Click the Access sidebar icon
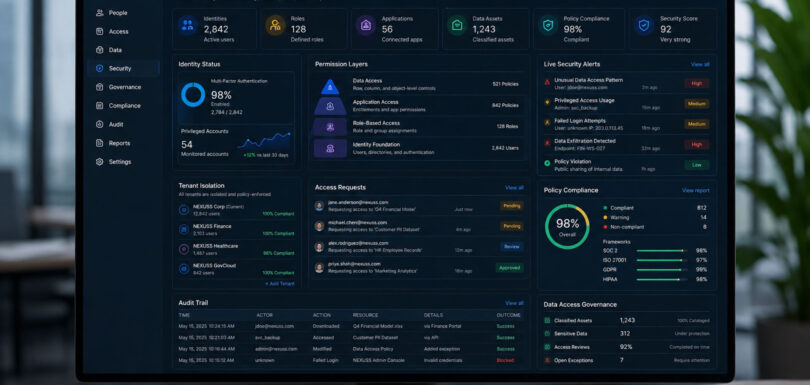Viewport: 810px width, 385px height. tap(100, 32)
